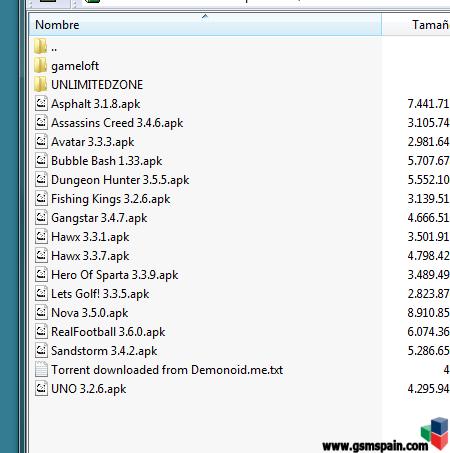Click the RealFootball 3.6.0.apk file icon
Screen dimensions: 450x453
[x=41, y=331]
